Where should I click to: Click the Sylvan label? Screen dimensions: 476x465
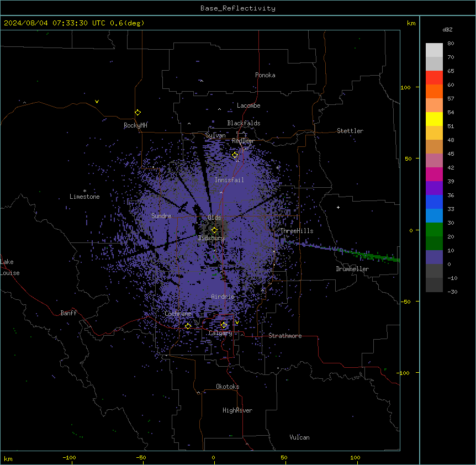pyautogui.click(x=215, y=135)
